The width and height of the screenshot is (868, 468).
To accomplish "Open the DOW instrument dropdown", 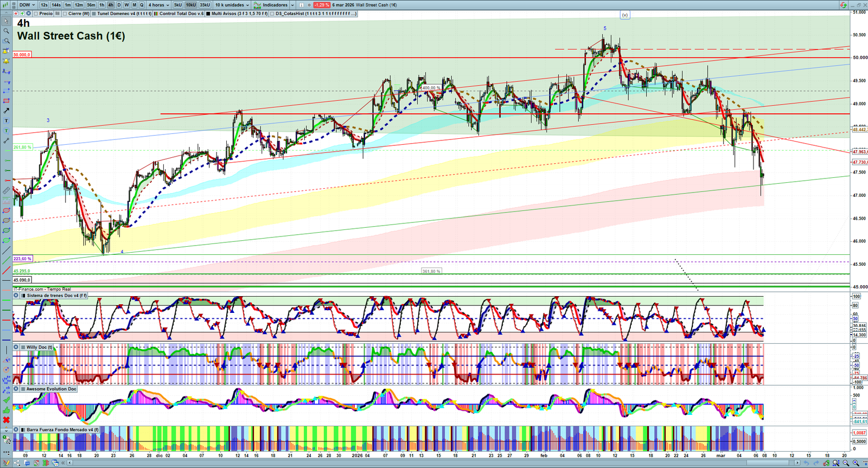I will click(x=27, y=5).
